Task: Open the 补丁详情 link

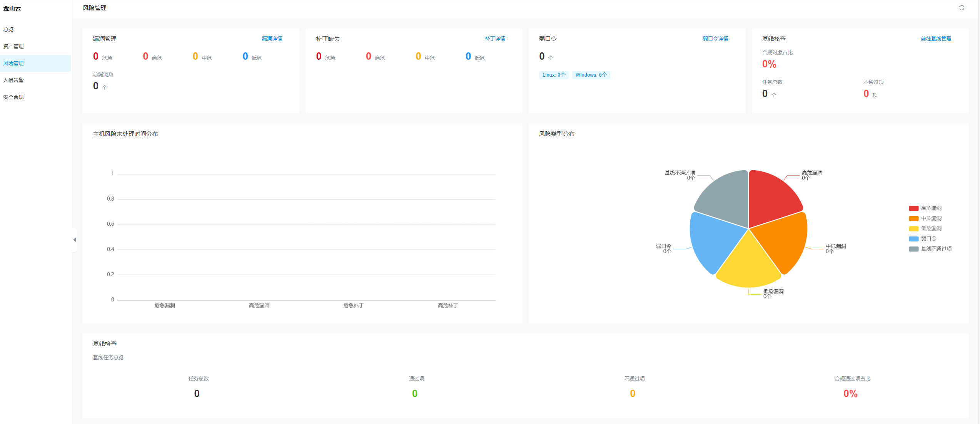Action: [x=495, y=39]
